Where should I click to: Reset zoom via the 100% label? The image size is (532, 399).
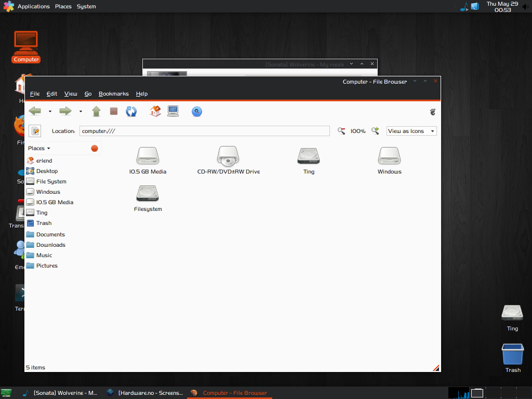(358, 131)
